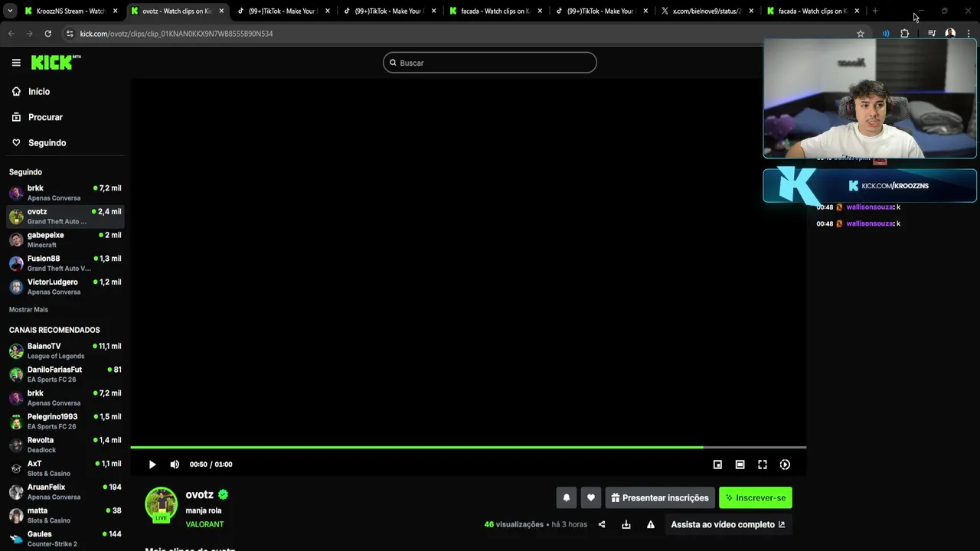Enter fullscreen on the clip player

[x=763, y=465]
